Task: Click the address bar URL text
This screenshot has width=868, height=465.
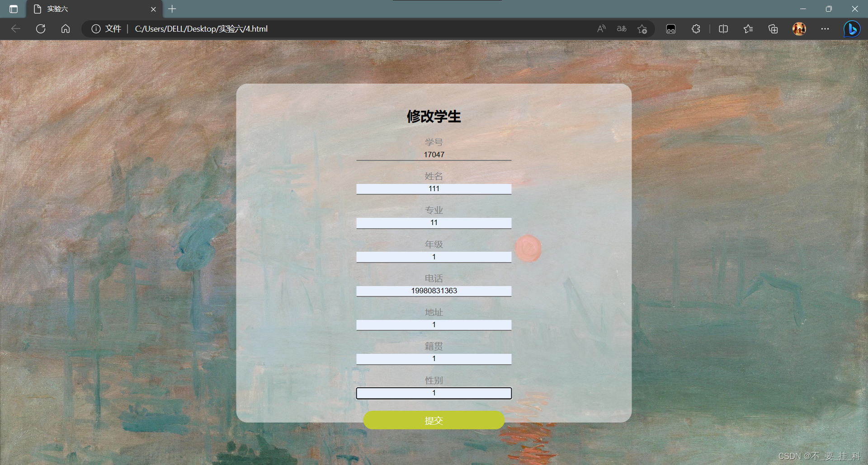Action: 201,29
